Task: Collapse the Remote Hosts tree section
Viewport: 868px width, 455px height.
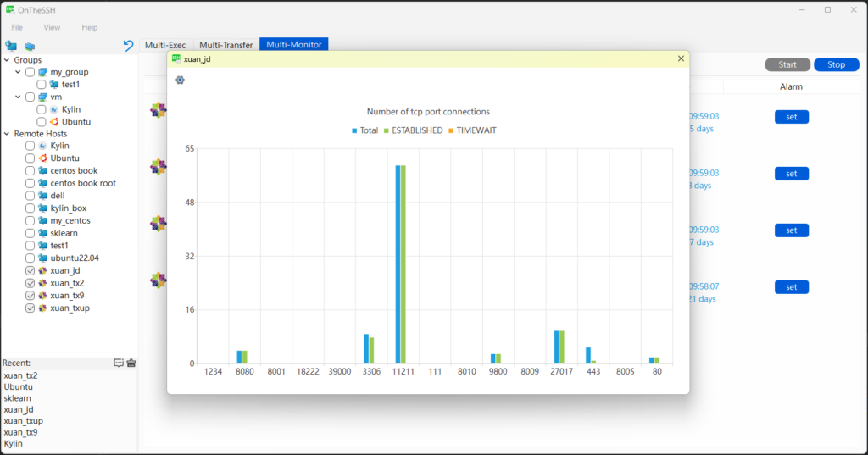Action: click(x=7, y=134)
